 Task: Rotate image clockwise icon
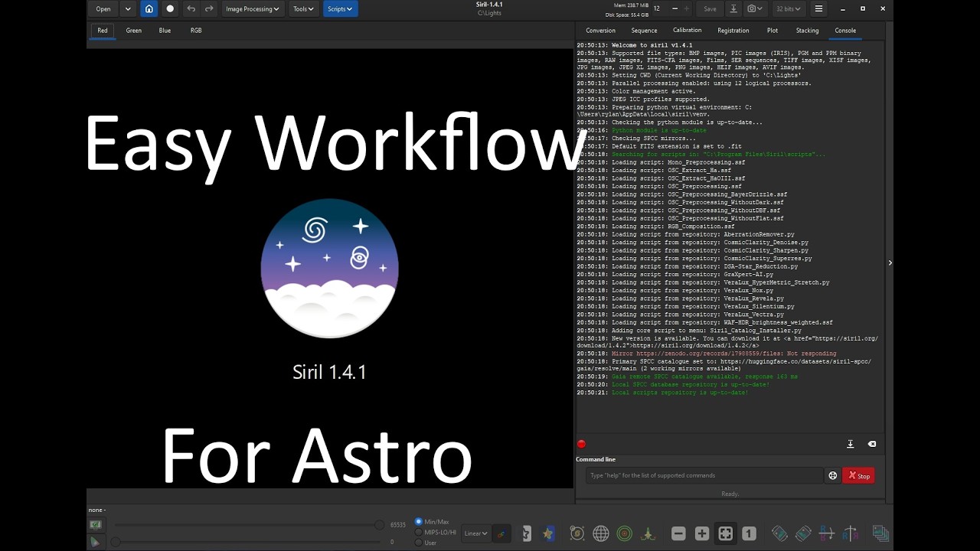point(803,533)
